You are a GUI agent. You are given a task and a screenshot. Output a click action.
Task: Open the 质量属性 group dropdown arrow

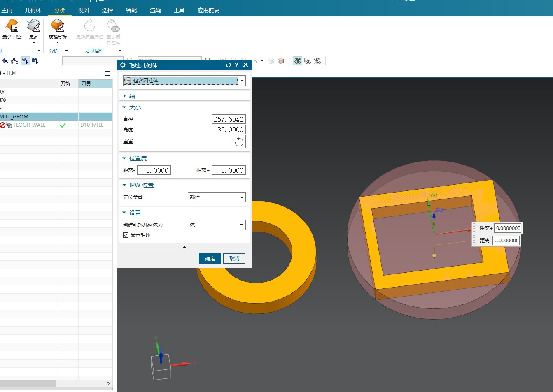pyautogui.click(x=121, y=51)
